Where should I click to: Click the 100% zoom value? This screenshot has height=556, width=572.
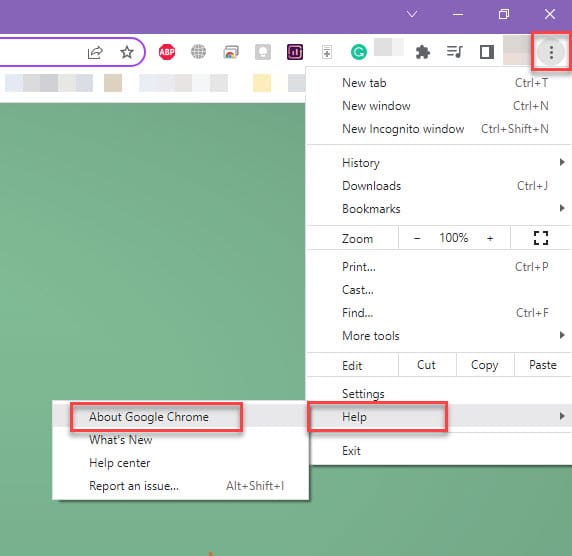pos(453,238)
